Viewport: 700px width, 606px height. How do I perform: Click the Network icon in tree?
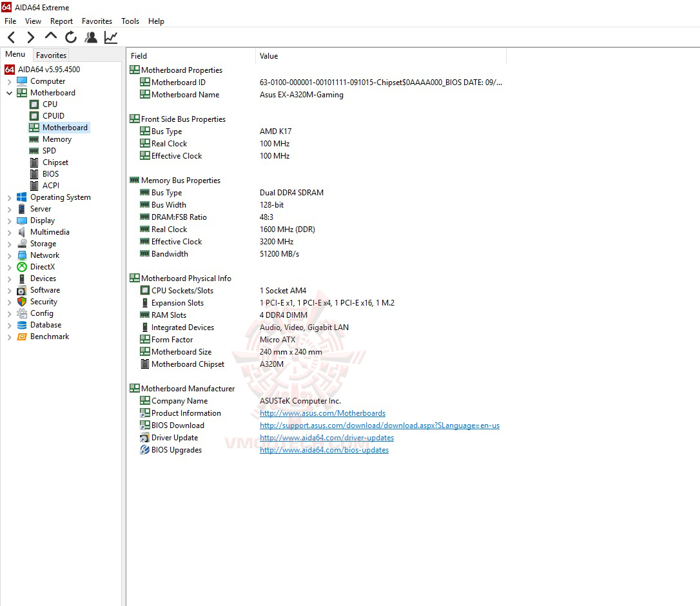[22, 255]
